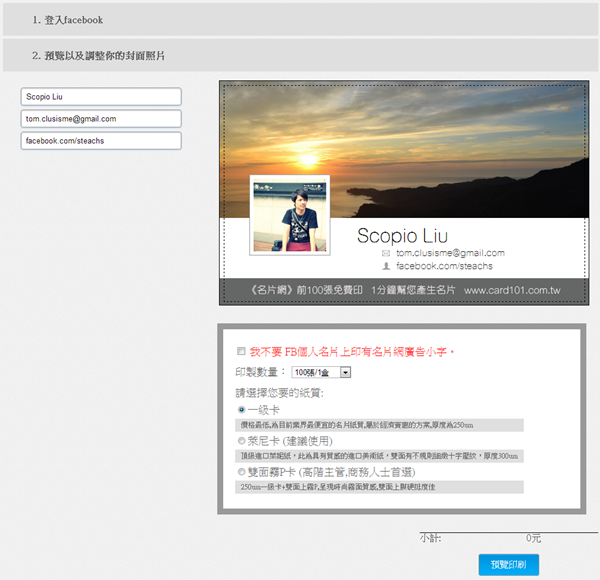Click the person icon beside facebook.com/steachs on card
600x580 pixels.
coord(386,267)
